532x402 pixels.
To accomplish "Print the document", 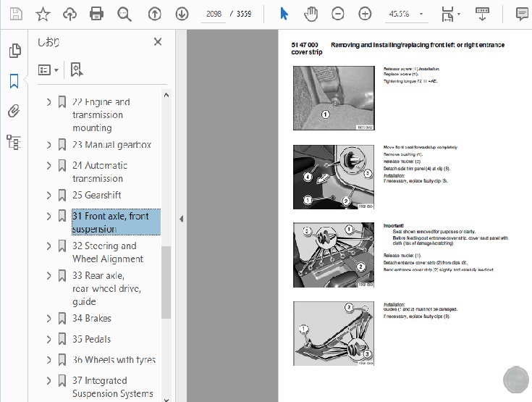I will click(x=97, y=14).
